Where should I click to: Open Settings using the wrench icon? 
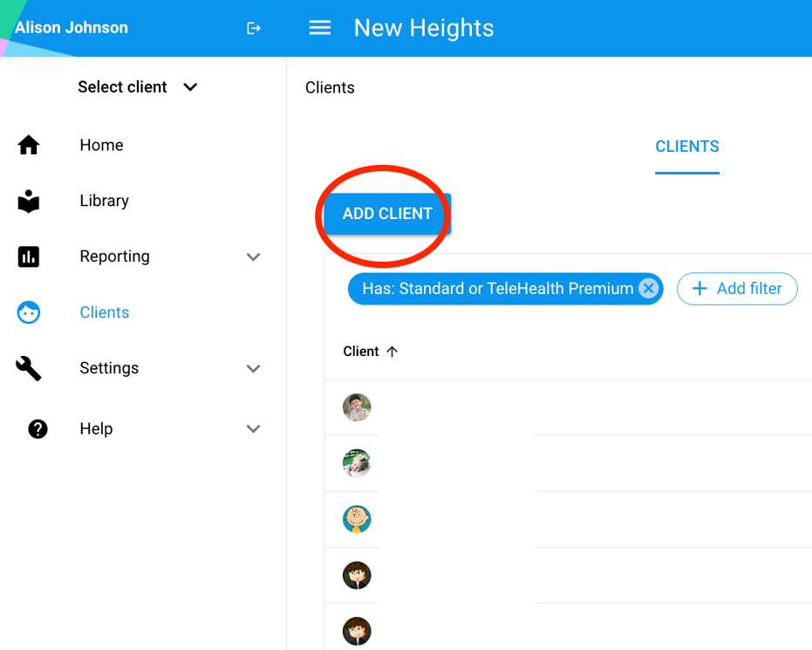coord(29,368)
